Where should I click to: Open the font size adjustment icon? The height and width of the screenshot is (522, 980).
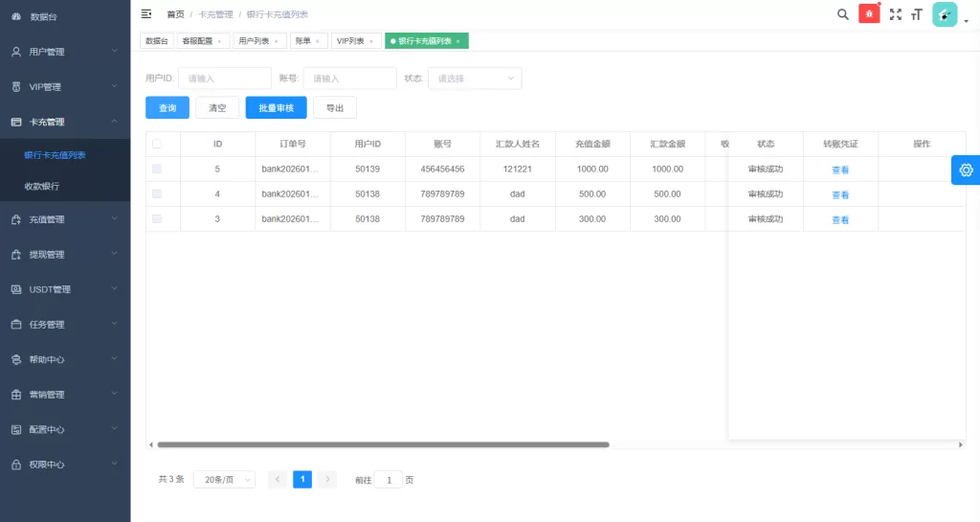tap(917, 14)
